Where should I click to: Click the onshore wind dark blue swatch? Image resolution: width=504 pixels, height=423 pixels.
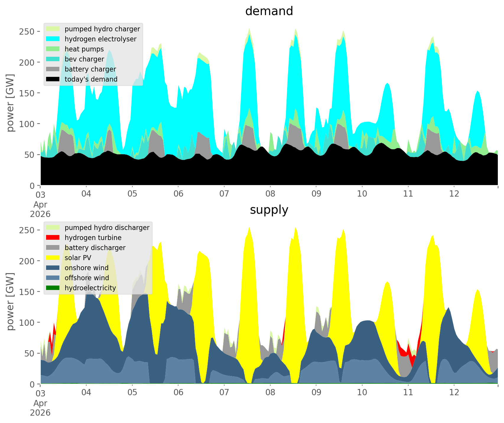point(53,268)
